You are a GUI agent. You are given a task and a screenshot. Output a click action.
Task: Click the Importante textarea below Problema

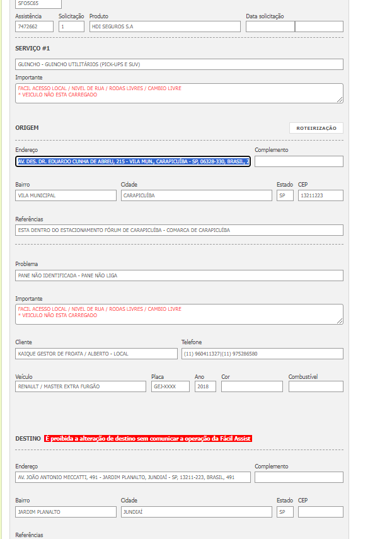click(179, 314)
